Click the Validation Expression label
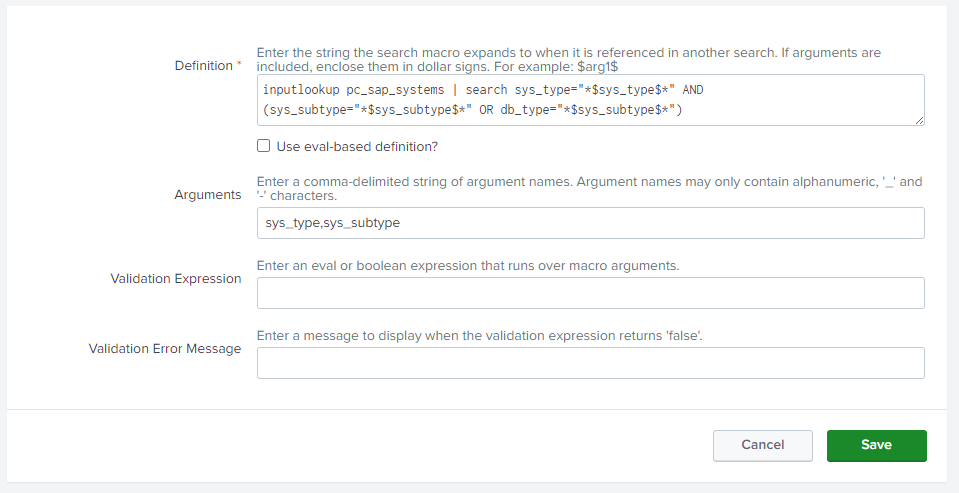The width and height of the screenshot is (959, 493). coord(176,279)
